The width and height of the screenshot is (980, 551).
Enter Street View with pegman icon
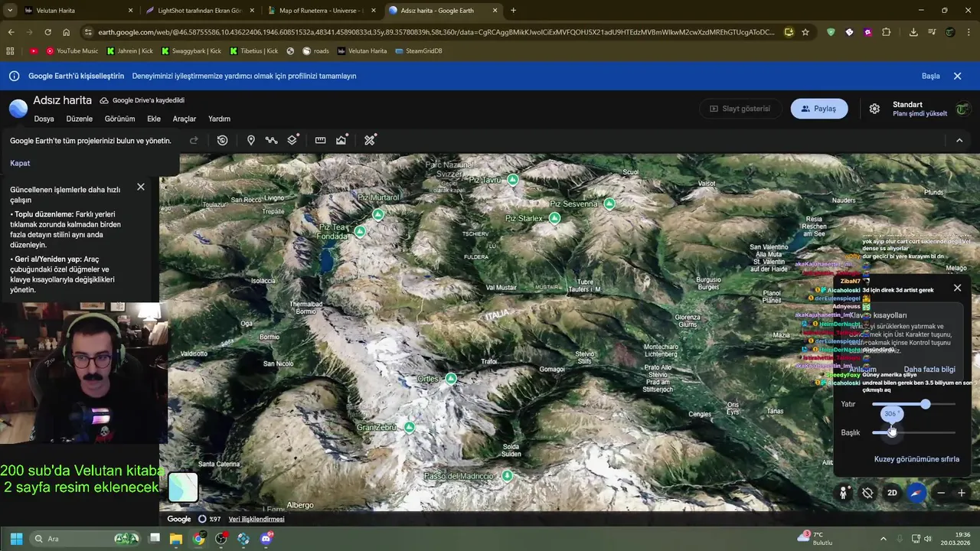point(844,493)
